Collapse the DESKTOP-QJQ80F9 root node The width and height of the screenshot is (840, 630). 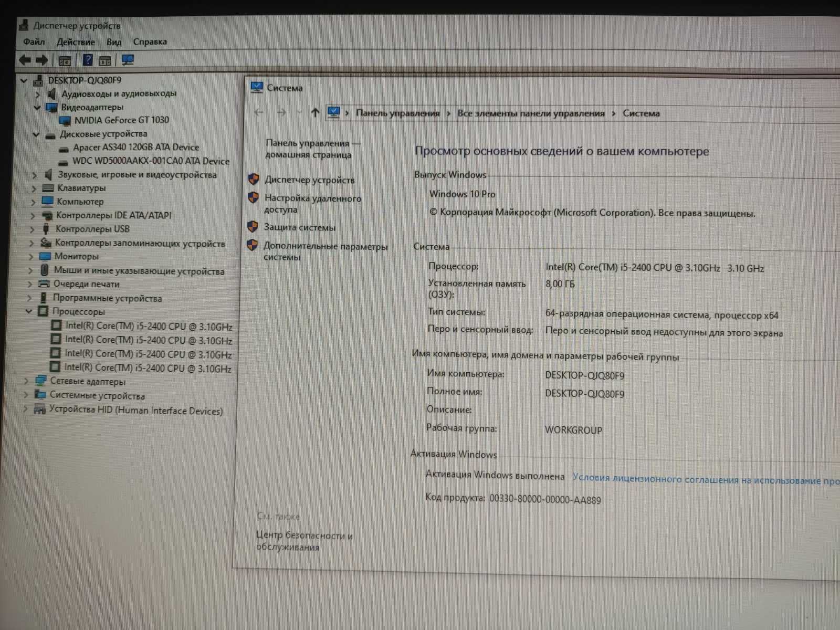pyautogui.click(x=24, y=80)
